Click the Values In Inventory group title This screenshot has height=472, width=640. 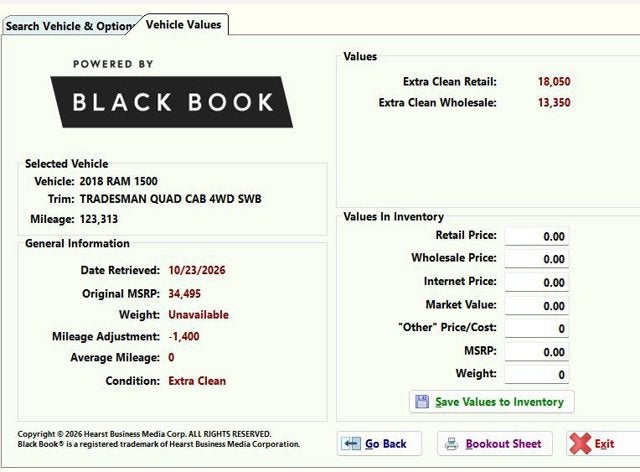pyautogui.click(x=393, y=217)
